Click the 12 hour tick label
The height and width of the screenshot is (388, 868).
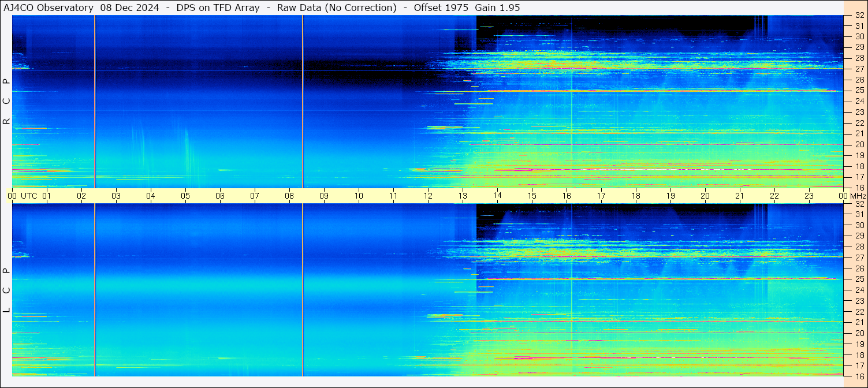tap(428, 196)
